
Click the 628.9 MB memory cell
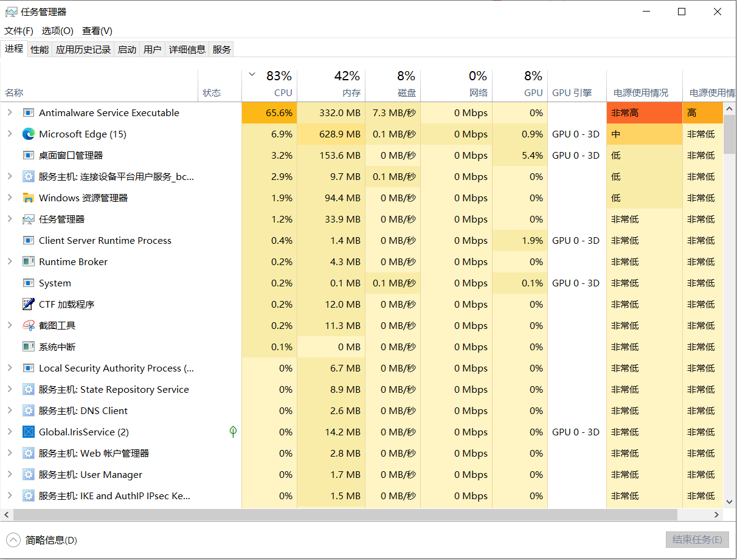[331, 134]
